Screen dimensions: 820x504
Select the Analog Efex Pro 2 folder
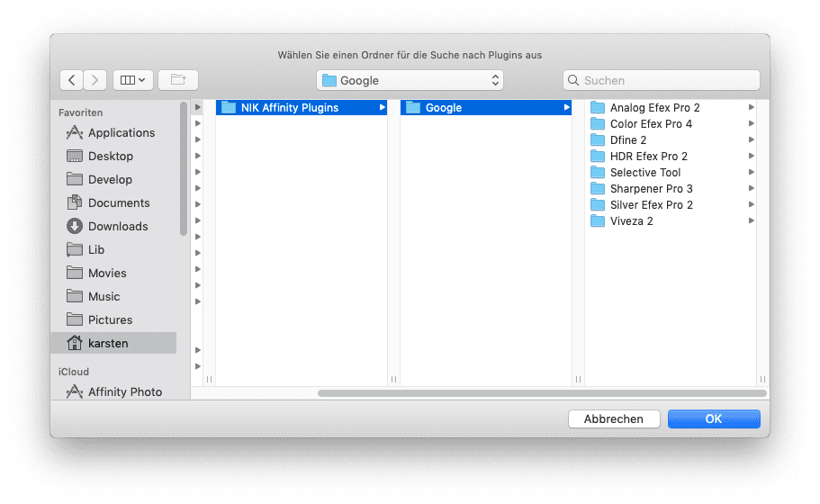[x=671, y=108]
